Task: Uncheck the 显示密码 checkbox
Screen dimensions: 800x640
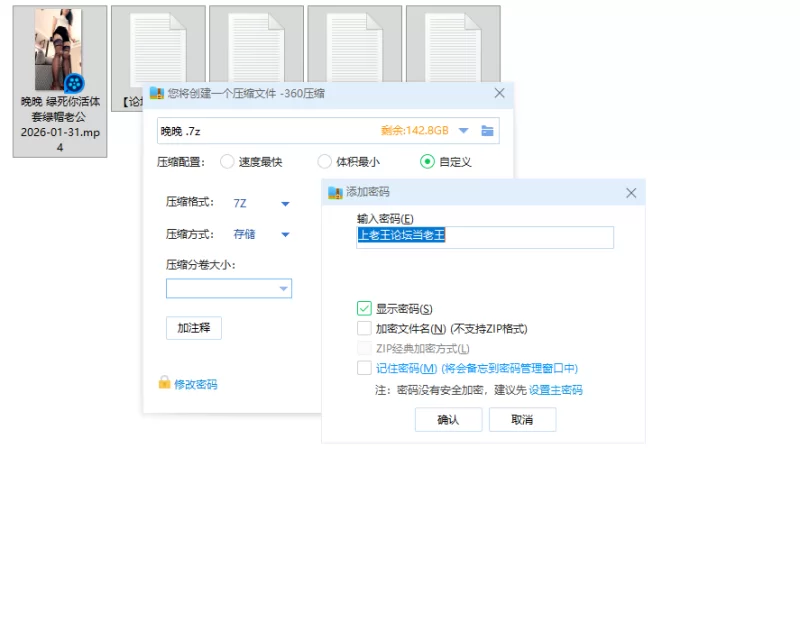Action: coord(364,308)
